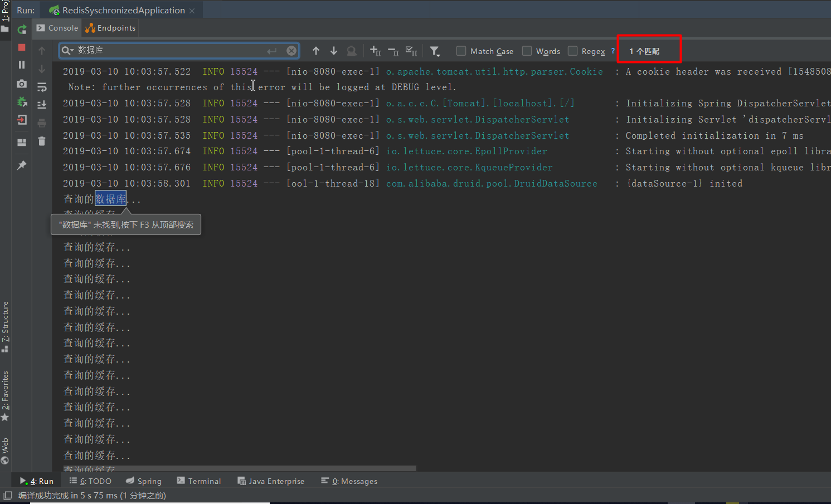The width and height of the screenshot is (831, 504).
Task: Open the Regex help question mark
Action: pos(613,51)
